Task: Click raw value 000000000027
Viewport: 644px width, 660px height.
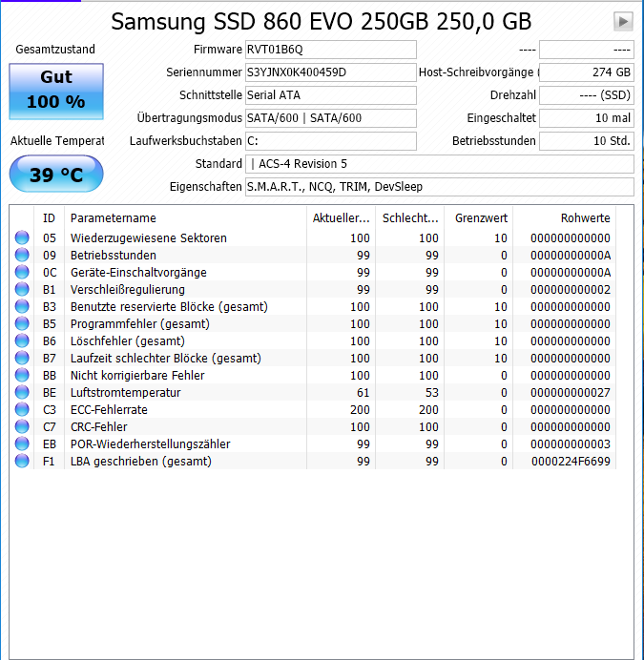Action: [571, 392]
